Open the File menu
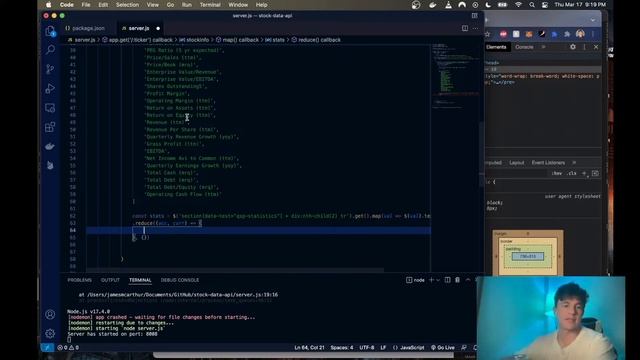Screen dimensions: 640x360 (86, 5)
